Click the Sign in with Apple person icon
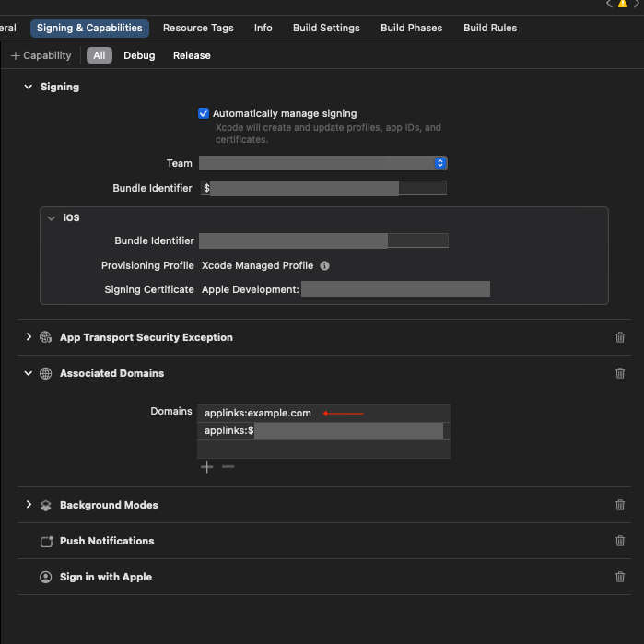Image resolution: width=644 pixels, height=644 pixels. click(x=45, y=577)
